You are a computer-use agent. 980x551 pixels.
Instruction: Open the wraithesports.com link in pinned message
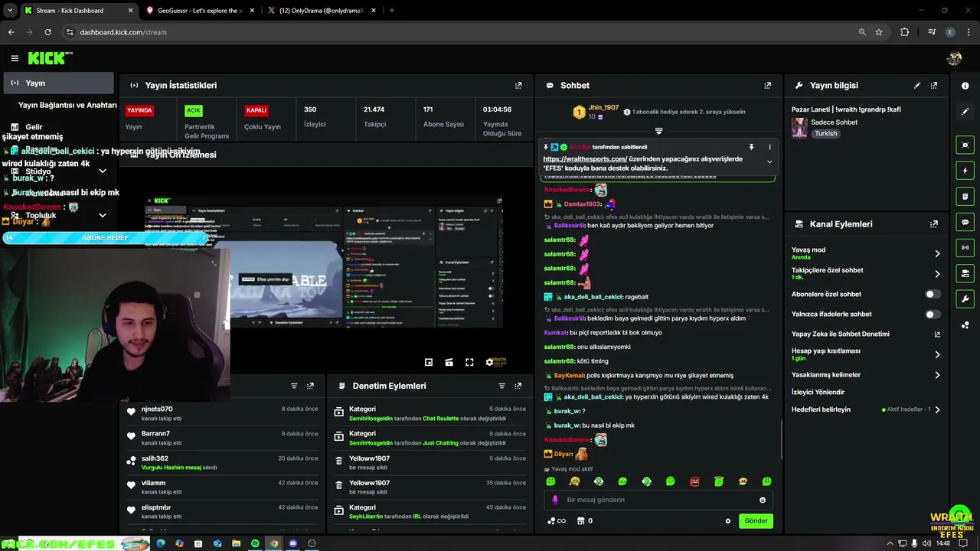(585, 159)
